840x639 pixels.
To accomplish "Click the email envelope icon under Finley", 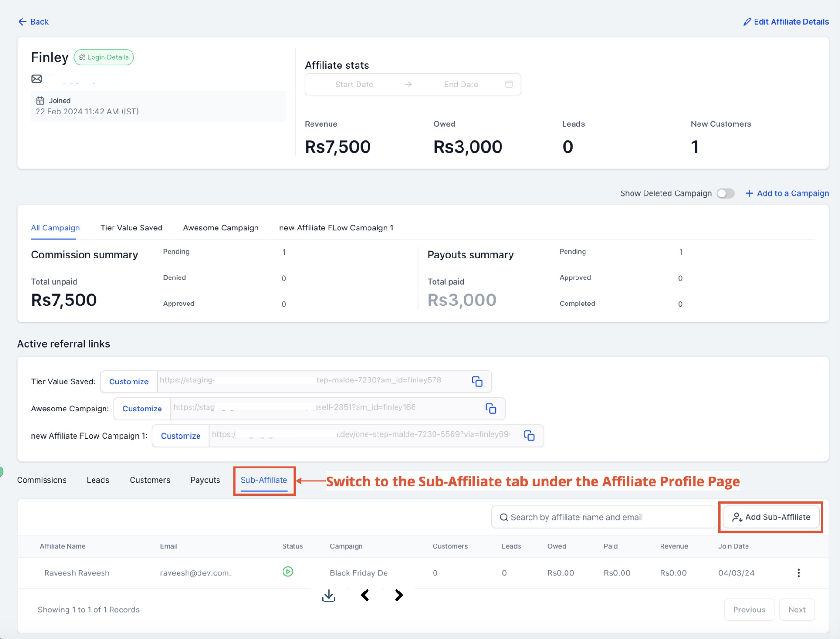I will pos(37,79).
